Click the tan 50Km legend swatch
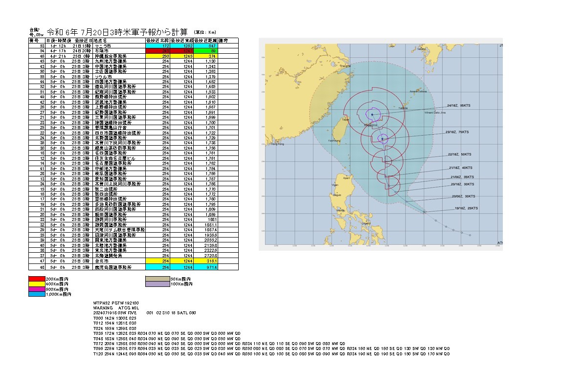 click(x=158, y=279)
